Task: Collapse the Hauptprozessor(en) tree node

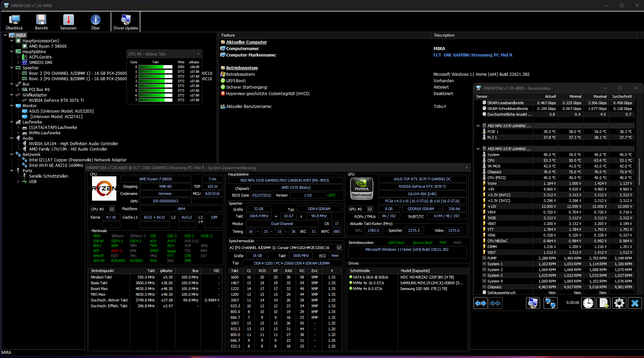Action: pyautogui.click(x=12, y=41)
